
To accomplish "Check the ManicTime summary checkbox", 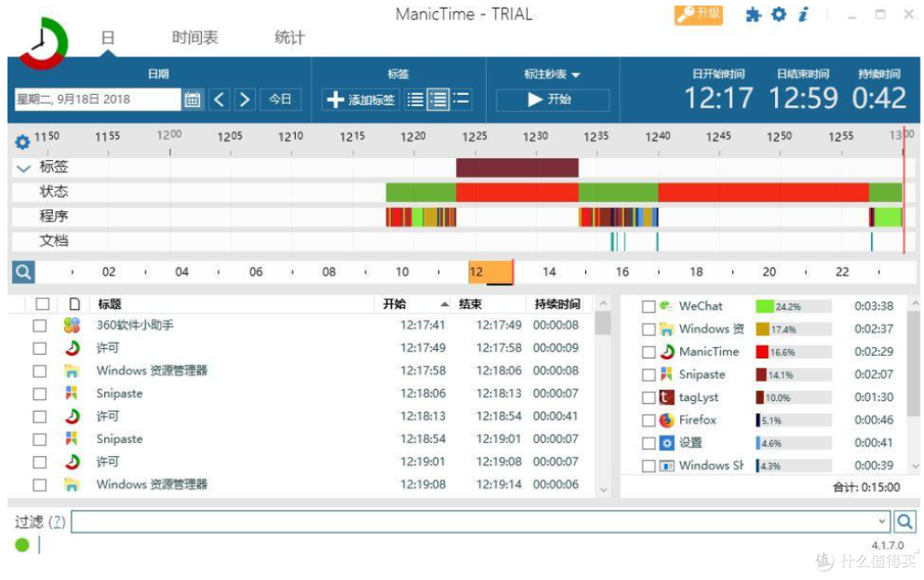I will pos(649,352).
